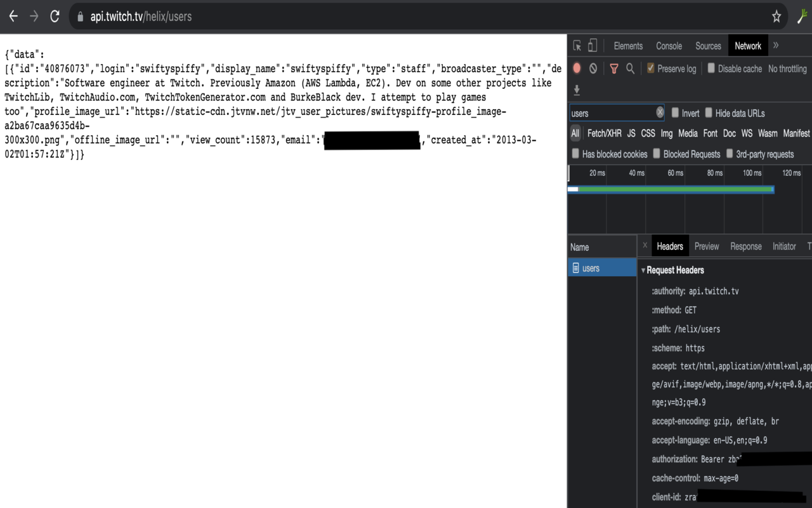The width and height of the screenshot is (812, 508).
Task: Bookmark the page with the star icon
Action: (x=776, y=17)
